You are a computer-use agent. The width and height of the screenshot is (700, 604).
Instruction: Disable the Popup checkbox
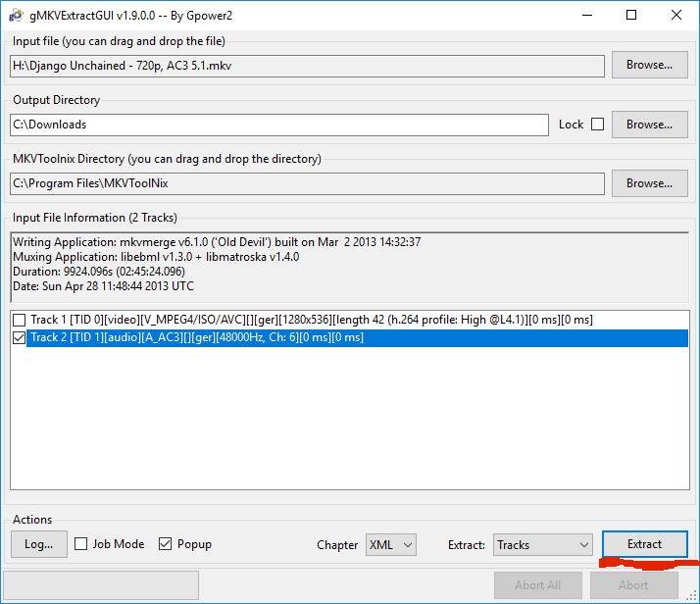point(165,544)
